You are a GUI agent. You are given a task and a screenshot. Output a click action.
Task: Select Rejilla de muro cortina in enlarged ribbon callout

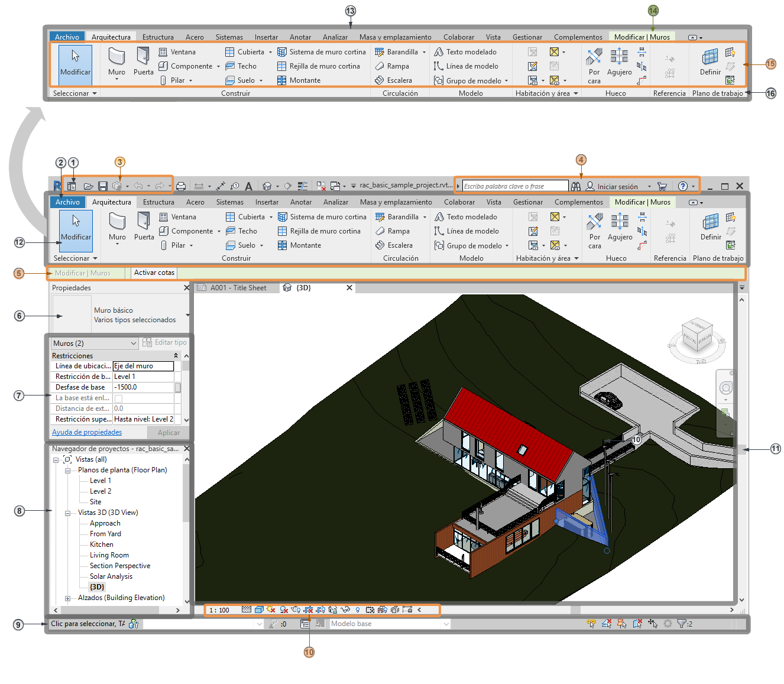click(319, 66)
